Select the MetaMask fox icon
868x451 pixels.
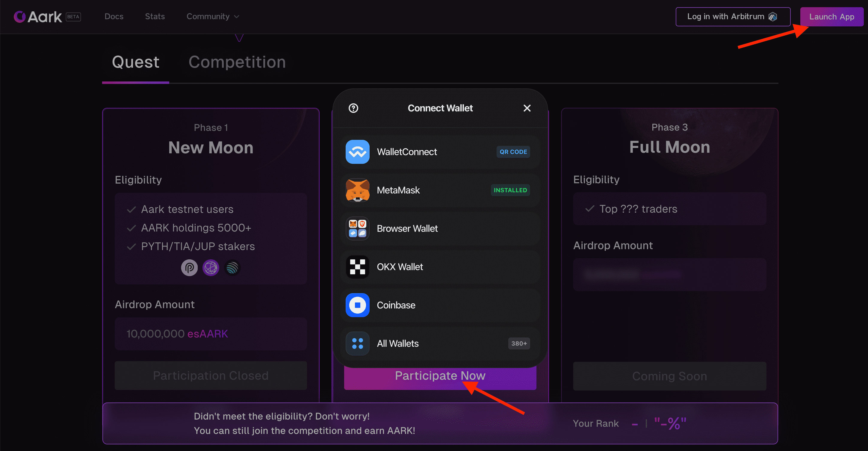click(x=358, y=190)
